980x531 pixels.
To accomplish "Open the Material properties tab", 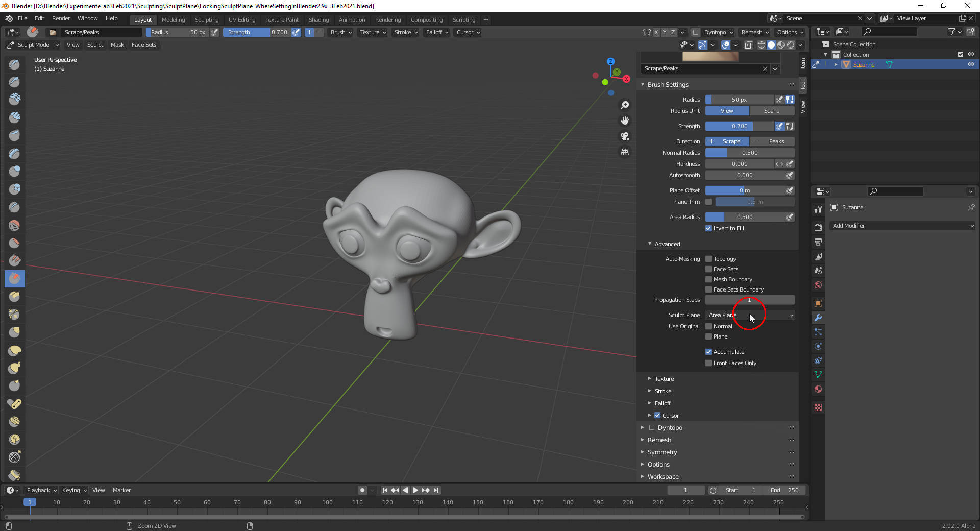I will pyautogui.click(x=818, y=389).
